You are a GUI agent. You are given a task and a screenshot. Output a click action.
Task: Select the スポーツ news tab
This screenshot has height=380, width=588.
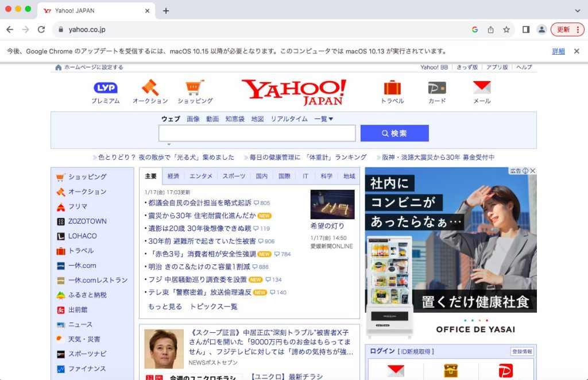coord(234,176)
